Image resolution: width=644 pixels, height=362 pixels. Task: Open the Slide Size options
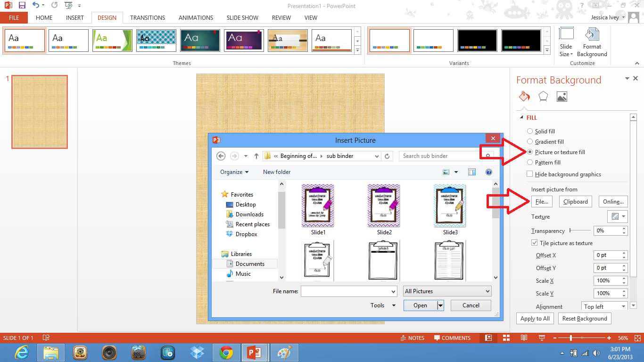(x=566, y=42)
